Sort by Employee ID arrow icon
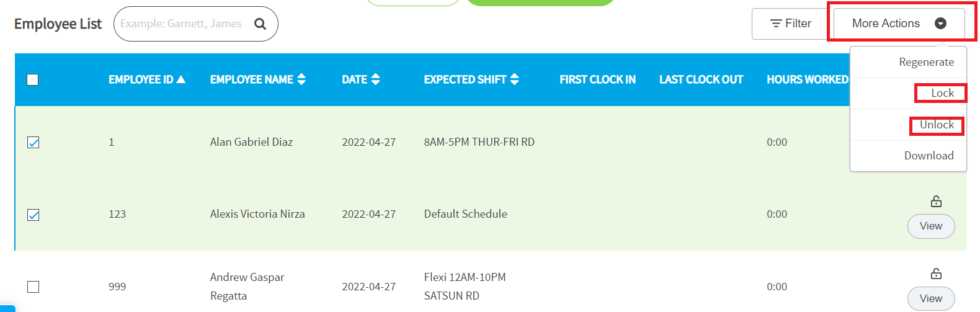Screen dimensions: 980x312 pos(181,79)
